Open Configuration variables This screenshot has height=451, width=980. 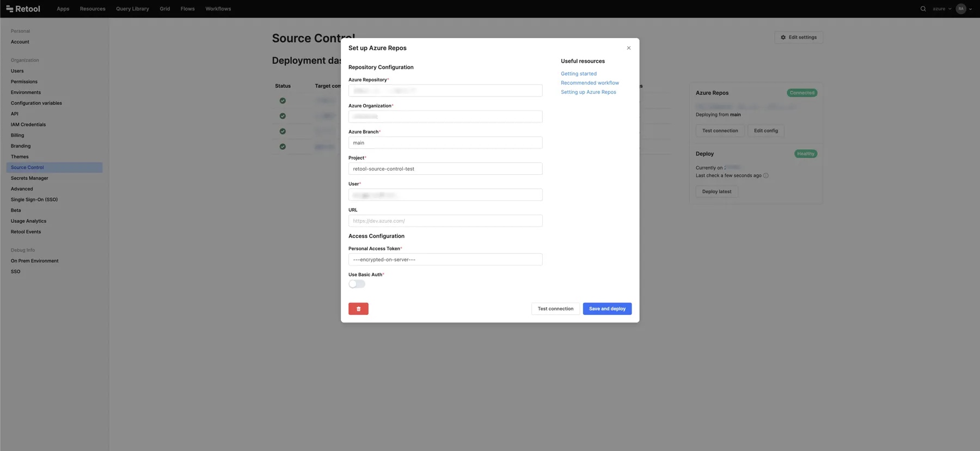coord(36,103)
